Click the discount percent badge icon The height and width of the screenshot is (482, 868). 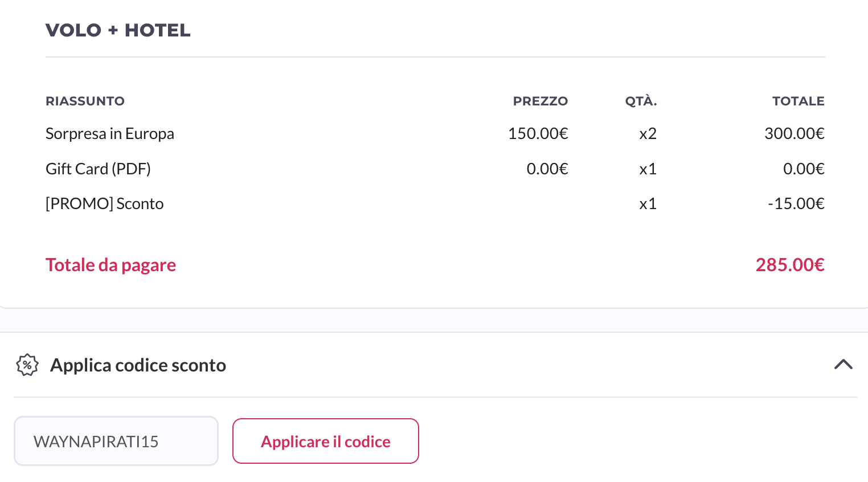click(x=27, y=365)
